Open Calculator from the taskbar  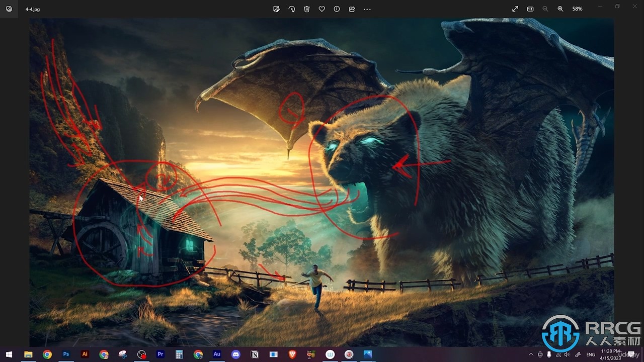(179, 354)
